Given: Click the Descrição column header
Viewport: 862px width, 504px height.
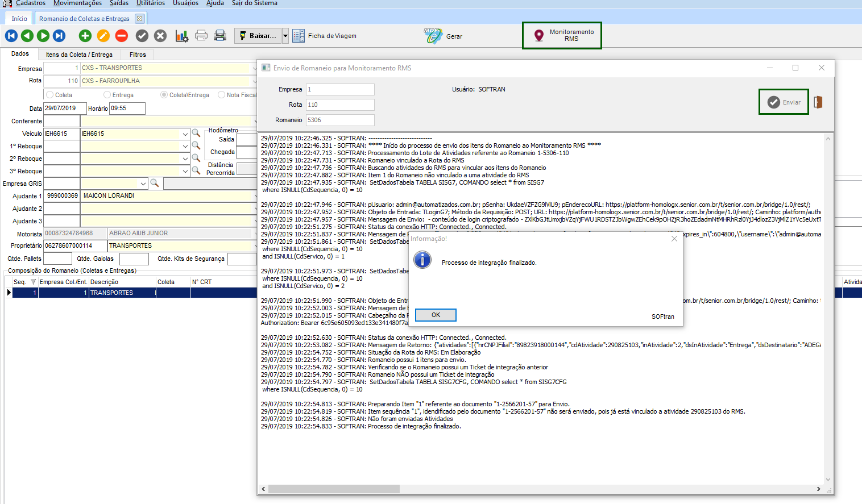Looking at the screenshot, I should point(122,282).
